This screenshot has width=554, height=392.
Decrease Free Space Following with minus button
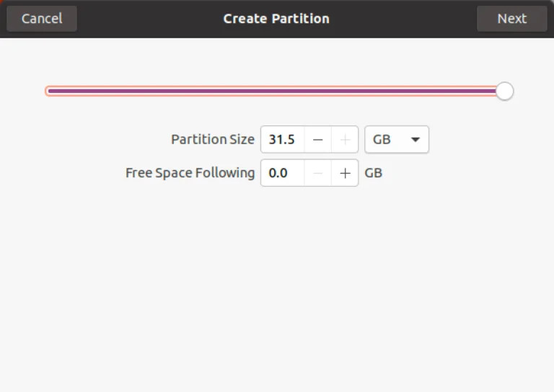(318, 173)
